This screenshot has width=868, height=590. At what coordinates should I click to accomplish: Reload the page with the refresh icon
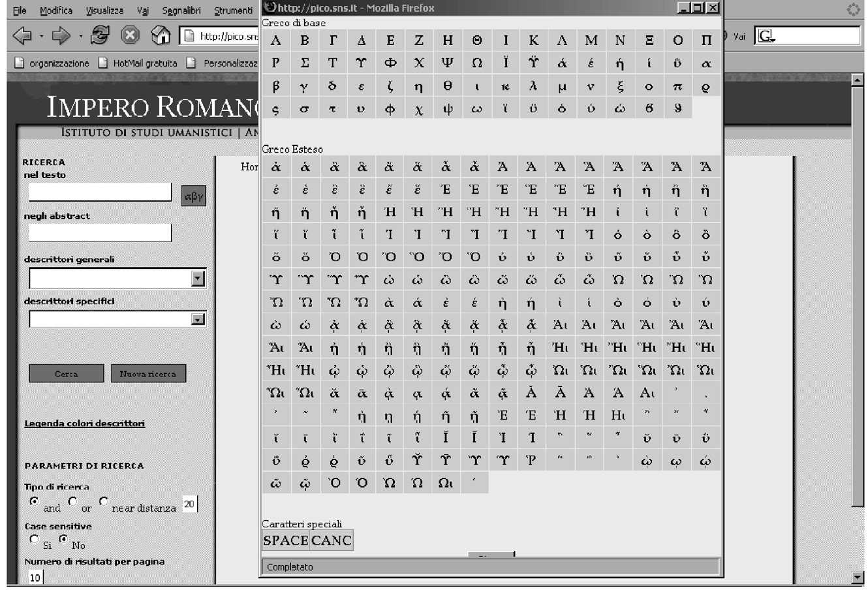[100, 35]
